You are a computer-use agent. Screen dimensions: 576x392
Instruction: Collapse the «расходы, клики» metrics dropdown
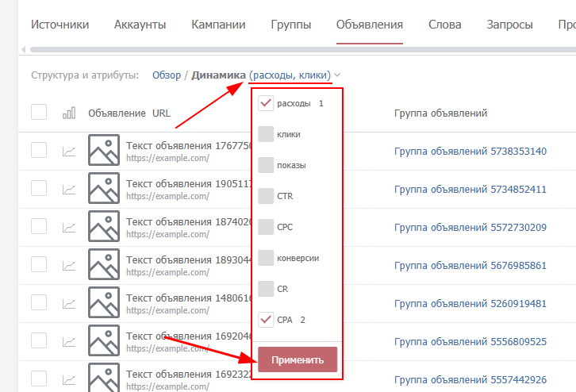pyautogui.click(x=337, y=75)
